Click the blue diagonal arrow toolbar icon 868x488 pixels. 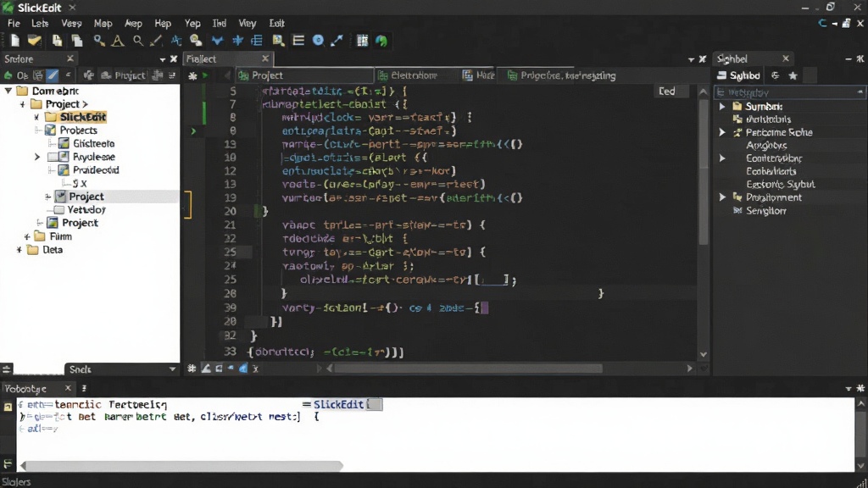pyautogui.click(x=337, y=41)
